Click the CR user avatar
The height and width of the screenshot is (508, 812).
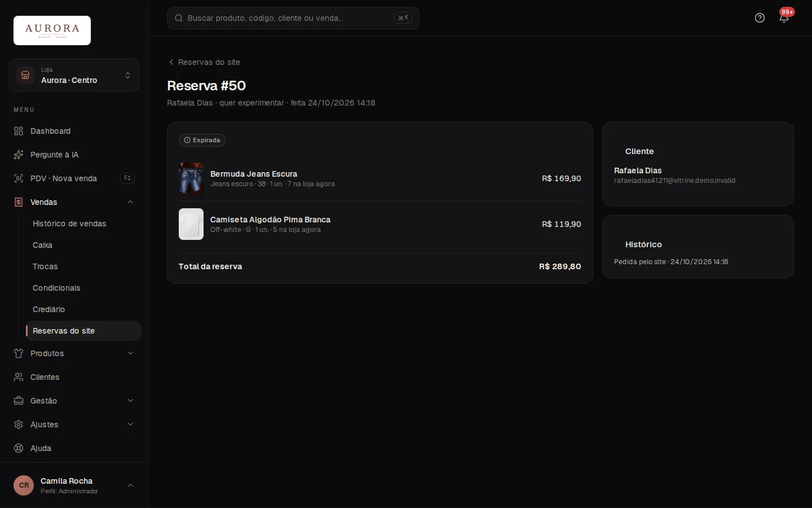(x=24, y=485)
